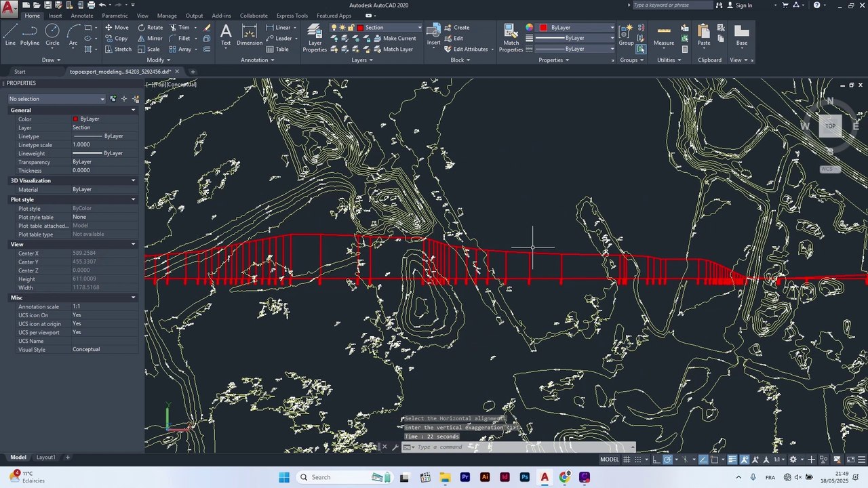Collapse the General properties section
The width and height of the screenshot is (868, 488).
(133, 110)
